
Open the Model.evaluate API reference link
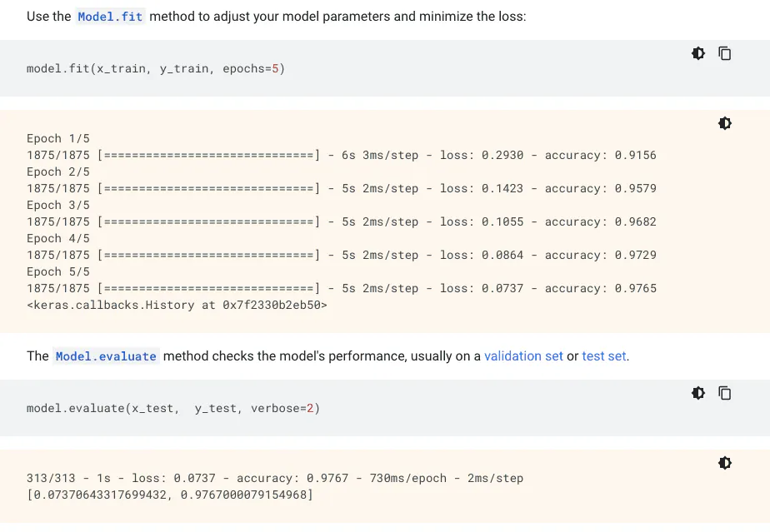pyautogui.click(x=106, y=356)
